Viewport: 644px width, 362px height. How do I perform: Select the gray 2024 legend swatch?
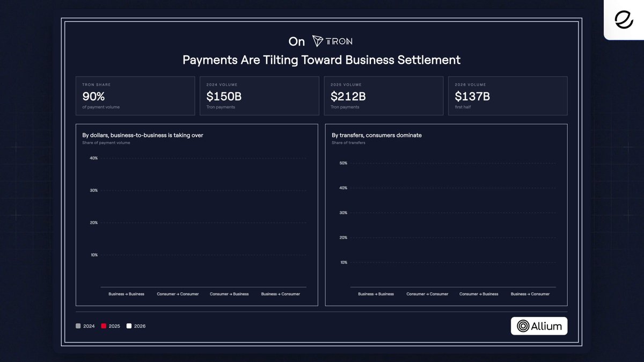click(x=78, y=326)
